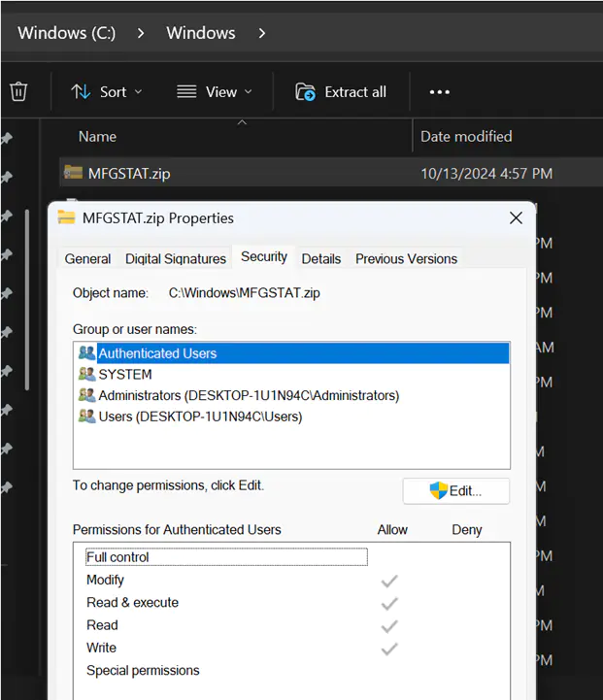The height and width of the screenshot is (700, 603).
Task: Click the Edit permissions button
Action: 455,490
